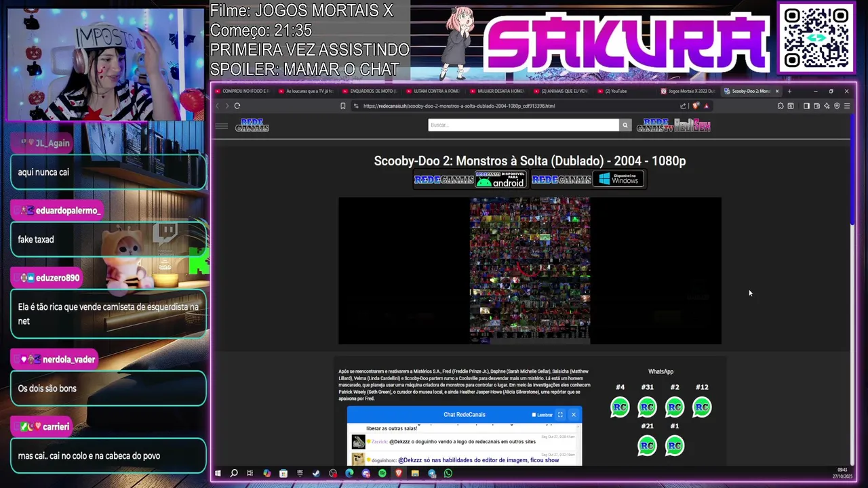Click chat username JL_Again

tap(52, 143)
